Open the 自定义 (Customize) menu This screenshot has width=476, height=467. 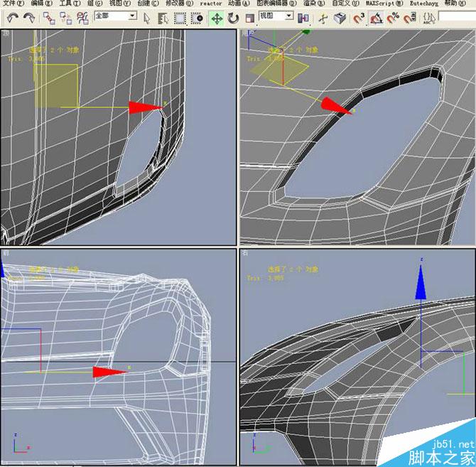(345, 4)
